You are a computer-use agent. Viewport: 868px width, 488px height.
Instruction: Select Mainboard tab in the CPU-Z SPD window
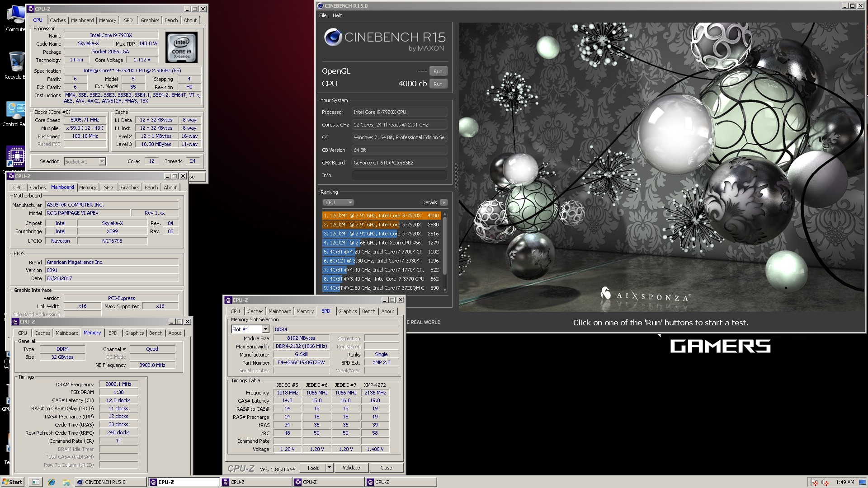[280, 311]
